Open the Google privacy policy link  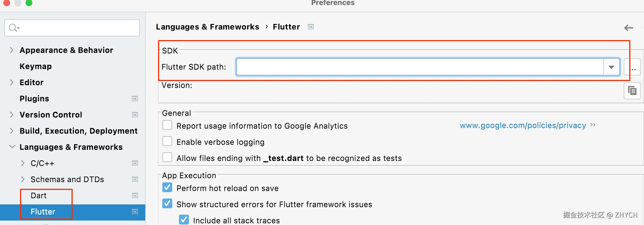pos(523,126)
